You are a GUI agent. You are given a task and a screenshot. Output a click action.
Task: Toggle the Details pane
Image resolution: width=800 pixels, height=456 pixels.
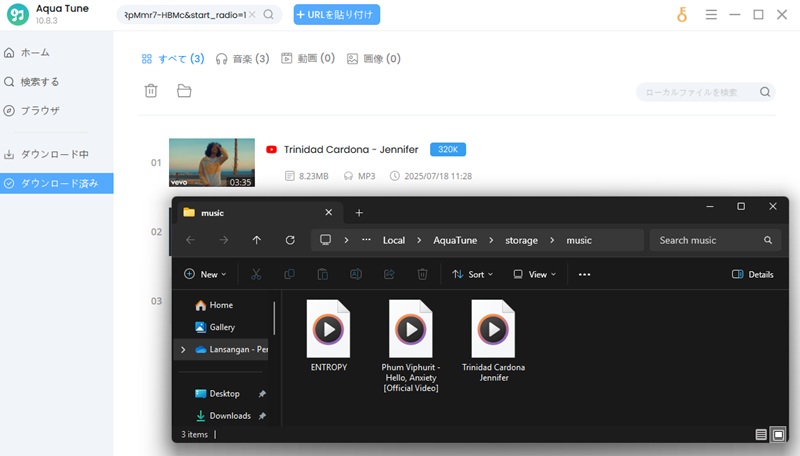753,274
